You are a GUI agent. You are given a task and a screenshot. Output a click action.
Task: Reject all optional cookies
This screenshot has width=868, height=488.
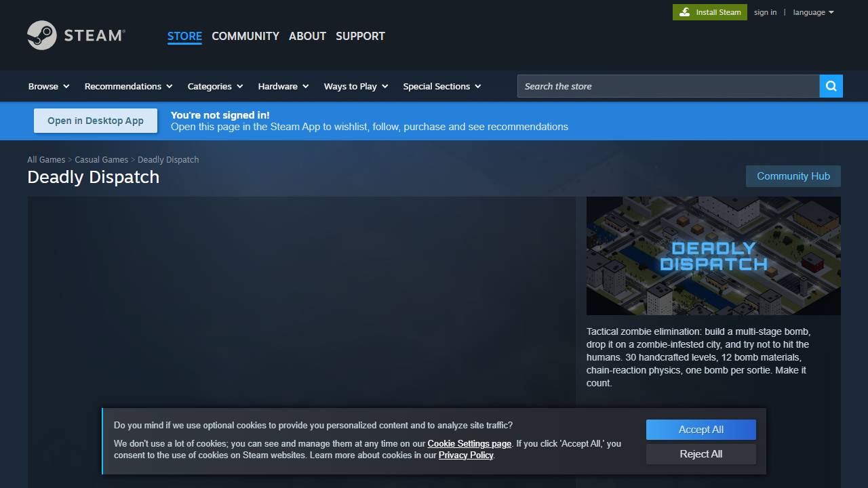click(701, 454)
